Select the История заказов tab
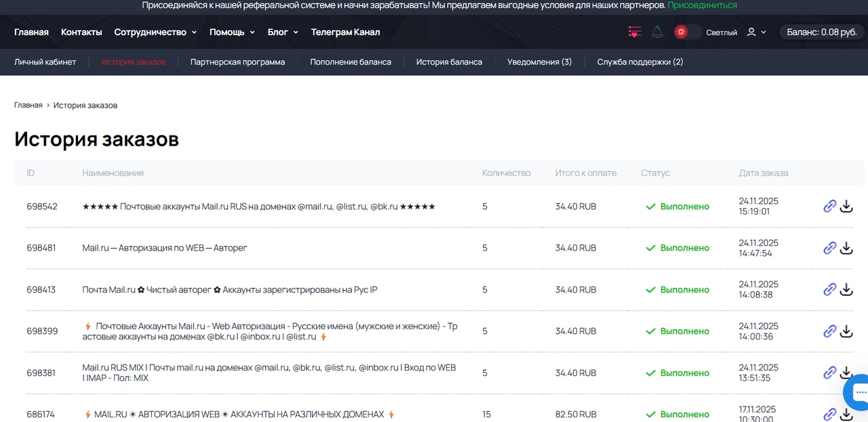 coord(134,62)
